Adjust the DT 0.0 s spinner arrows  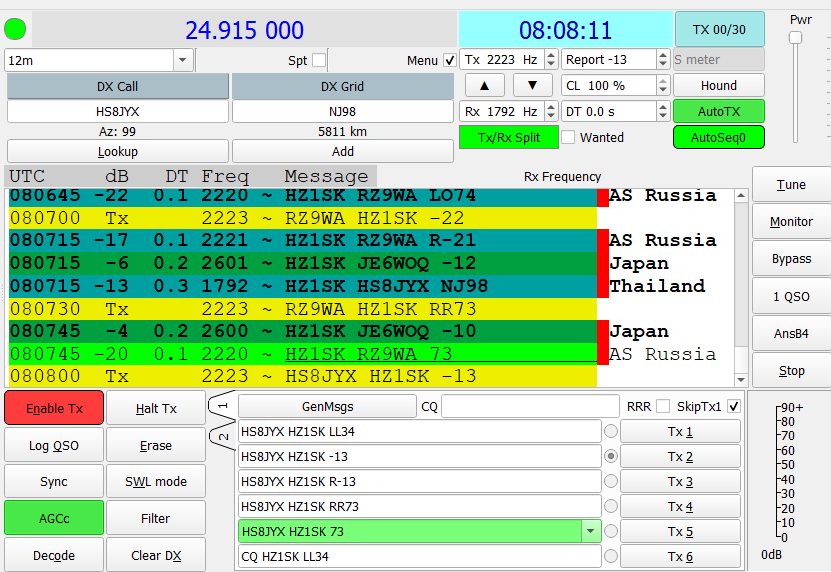[x=662, y=111]
